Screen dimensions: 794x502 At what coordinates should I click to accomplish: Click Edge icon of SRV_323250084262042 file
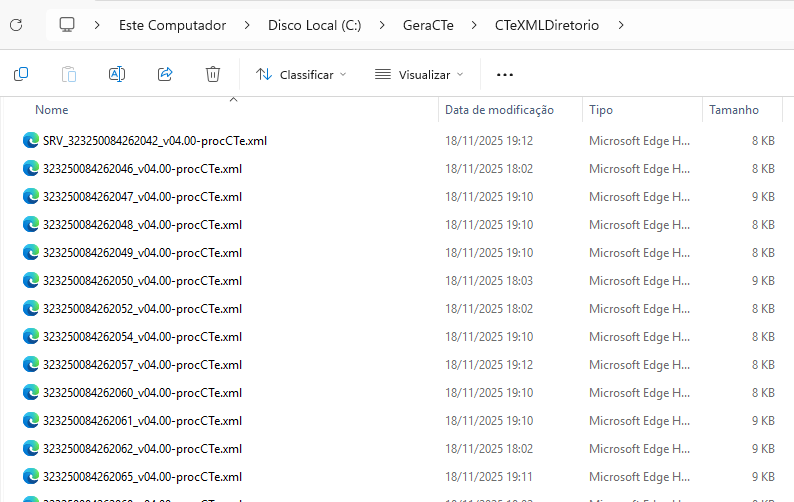[30, 141]
